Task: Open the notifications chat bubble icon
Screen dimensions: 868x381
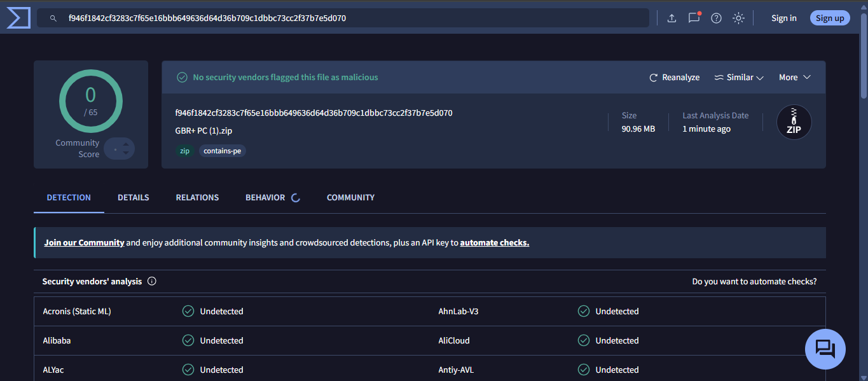Action: click(694, 18)
